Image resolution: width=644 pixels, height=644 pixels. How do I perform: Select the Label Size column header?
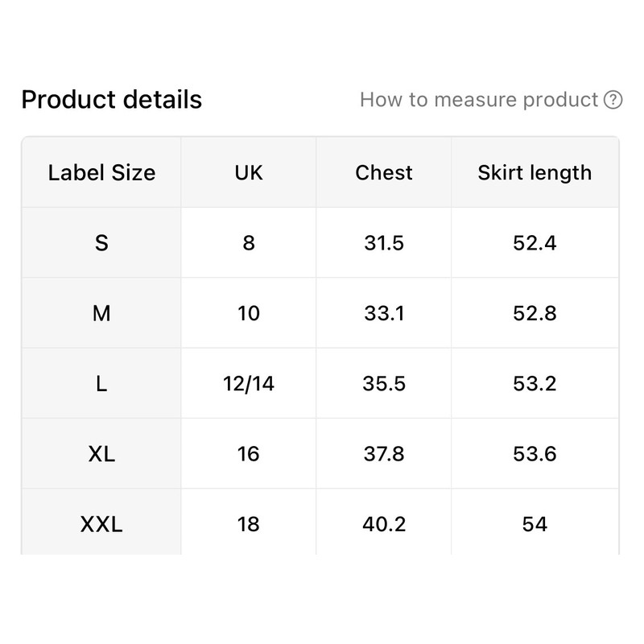click(x=101, y=172)
